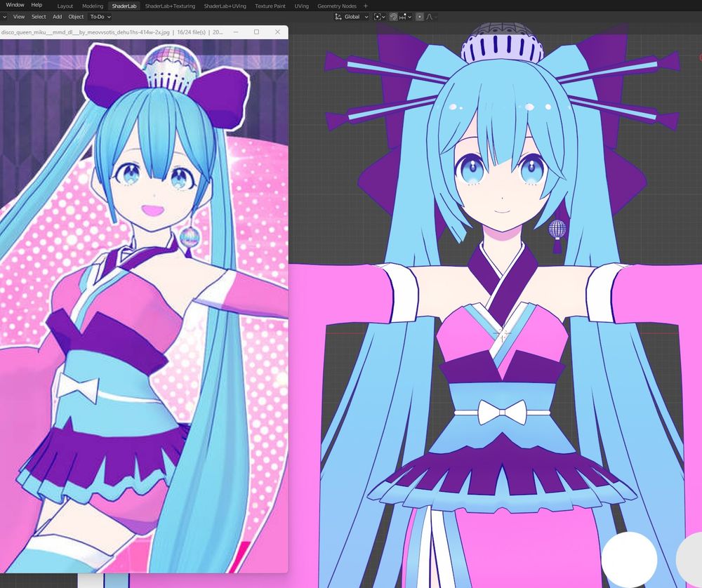Open the viewport Add menu
This screenshot has width=702, height=588.
tap(58, 17)
